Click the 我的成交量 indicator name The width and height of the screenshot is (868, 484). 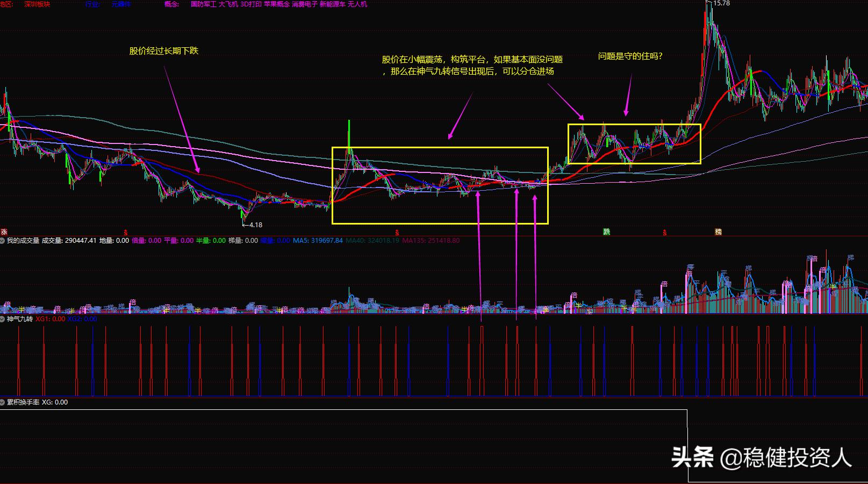click(x=23, y=241)
